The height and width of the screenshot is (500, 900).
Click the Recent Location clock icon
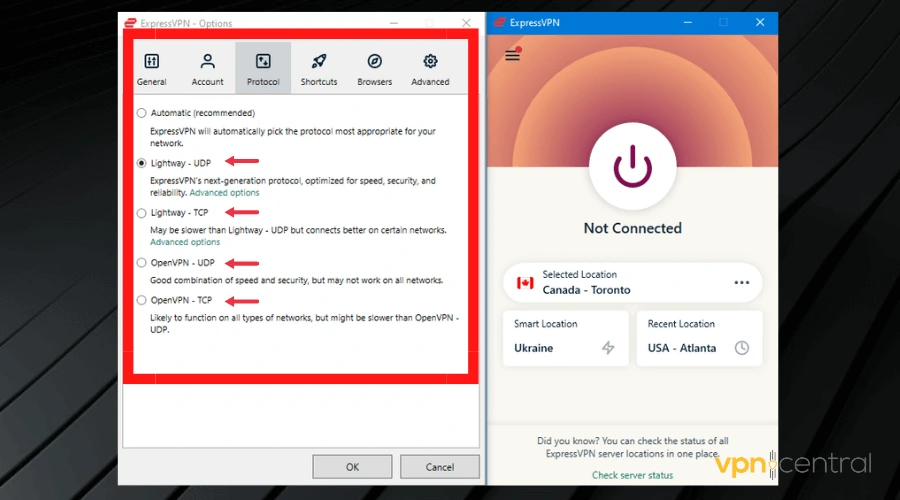click(x=742, y=347)
